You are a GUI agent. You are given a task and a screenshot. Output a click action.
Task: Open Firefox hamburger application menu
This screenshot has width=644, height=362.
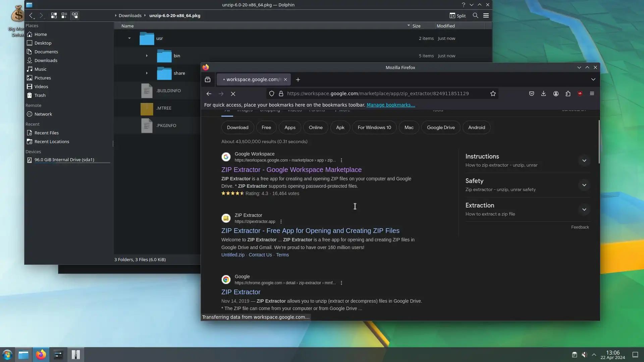pos(592,94)
